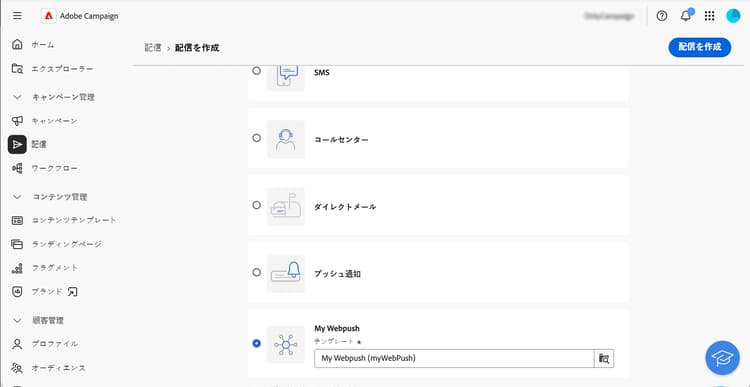Click the コンテンツ管理 section heading
750x387 pixels.
coord(59,197)
